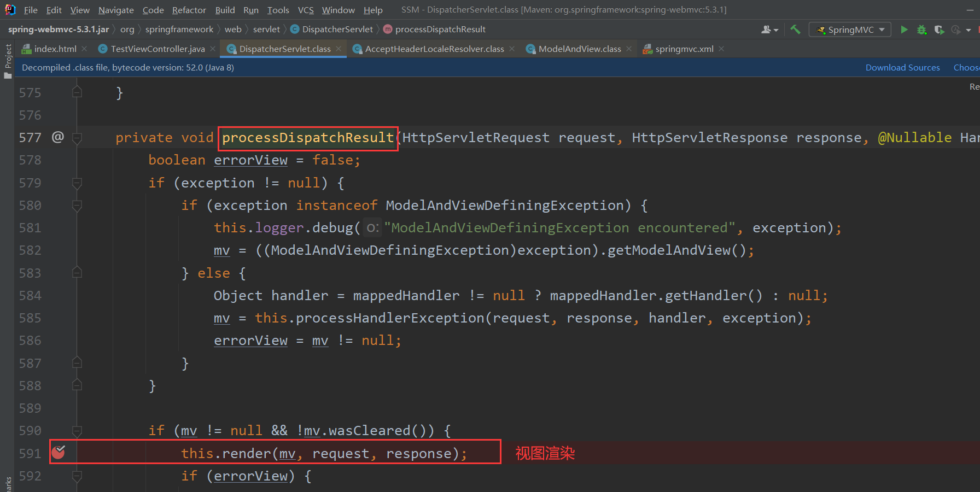This screenshot has width=980, height=492.
Task: Click the Build Project hammer icon
Action: click(x=795, y=30)
